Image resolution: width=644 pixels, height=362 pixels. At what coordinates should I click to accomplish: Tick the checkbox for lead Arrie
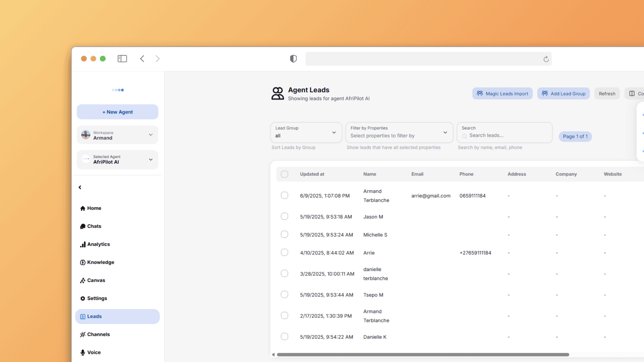284,252
